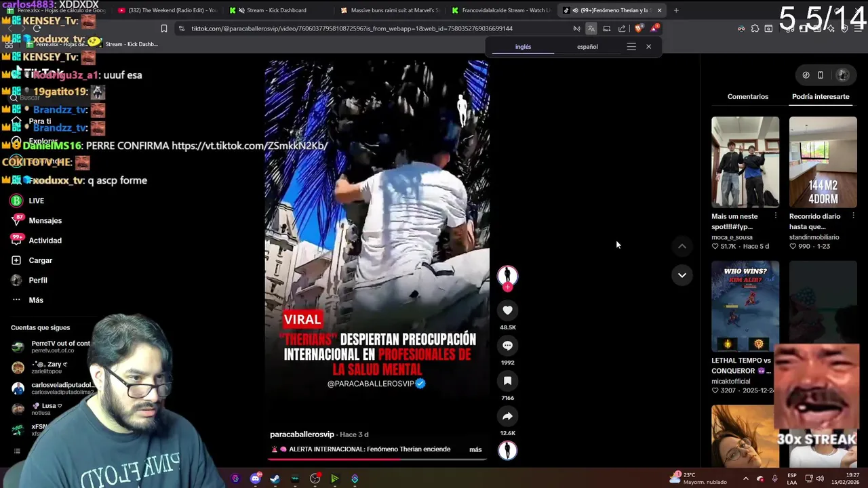
Task: Share the video via arrow showing 12.6K
Action: click(507, 416)
